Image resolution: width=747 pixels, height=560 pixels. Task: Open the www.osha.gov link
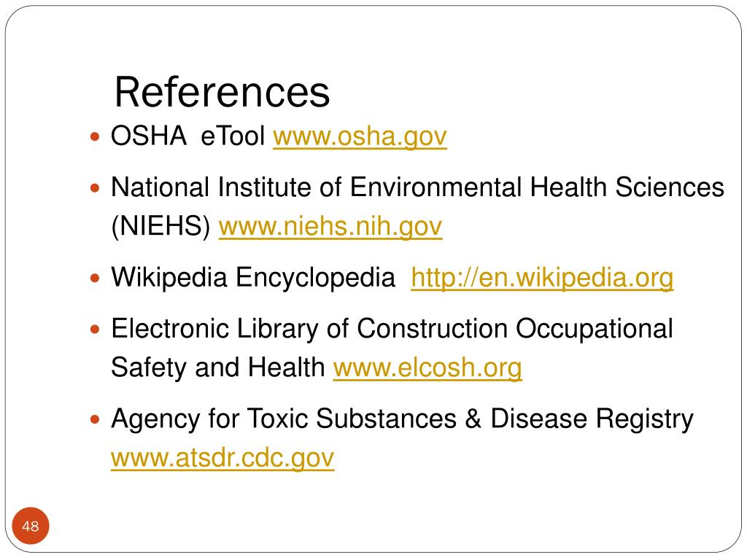pyautogui.click(x=360, y=136)
